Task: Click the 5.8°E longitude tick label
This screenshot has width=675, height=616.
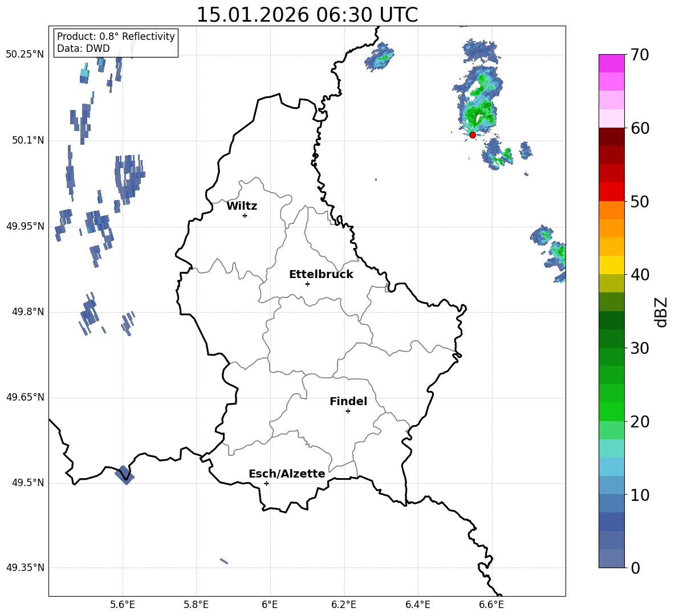Action: [196, 605]
